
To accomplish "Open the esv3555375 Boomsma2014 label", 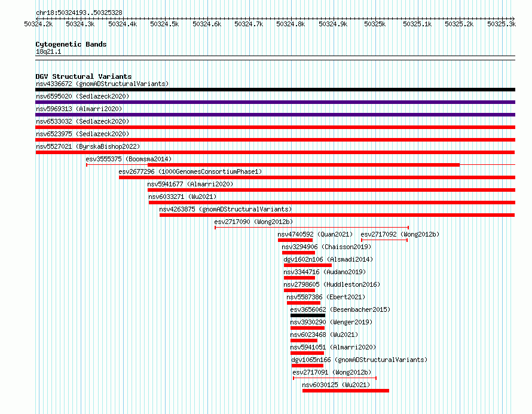I will pyautogui.click(x=129, y=159).
